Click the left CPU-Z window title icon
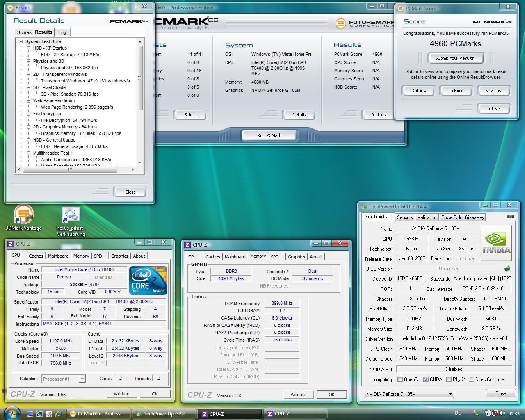This screenshot has width=525, height=420. (x=11, y=244)
